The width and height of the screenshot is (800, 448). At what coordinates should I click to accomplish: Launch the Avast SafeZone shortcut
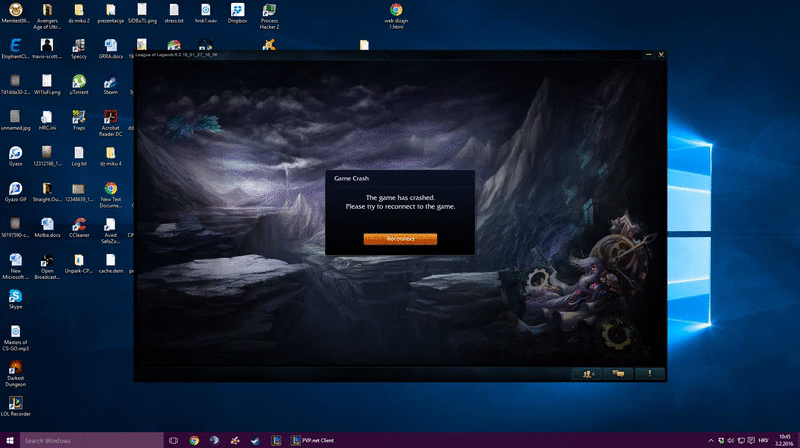[111, 230]
